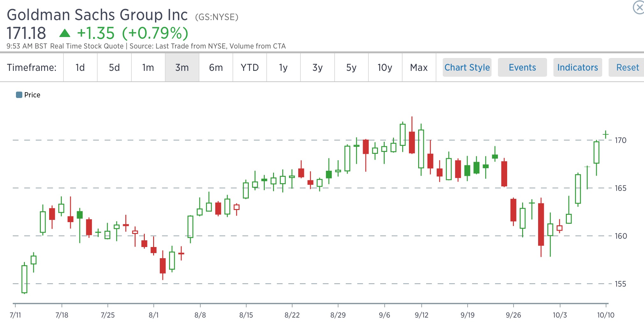Choose the 1m timeframe
This screenshot has width=644, height=330.
click(148, 67)
